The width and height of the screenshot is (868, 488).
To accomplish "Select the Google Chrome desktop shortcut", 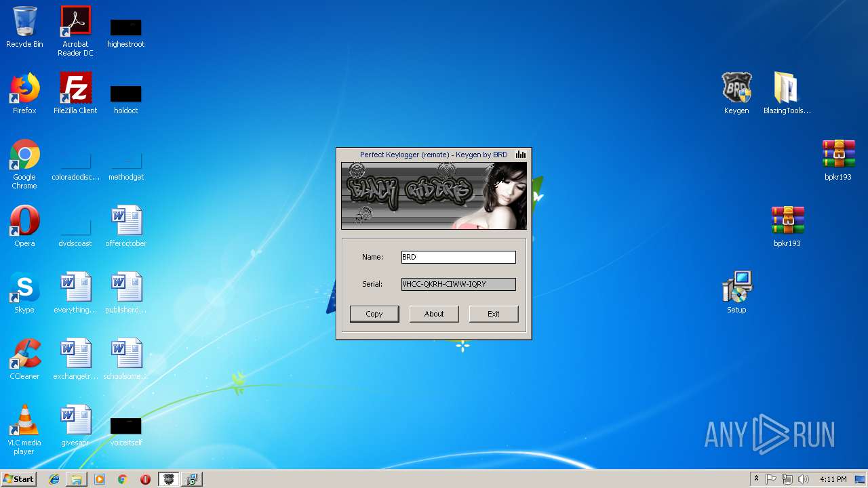I will click(24, 164).
